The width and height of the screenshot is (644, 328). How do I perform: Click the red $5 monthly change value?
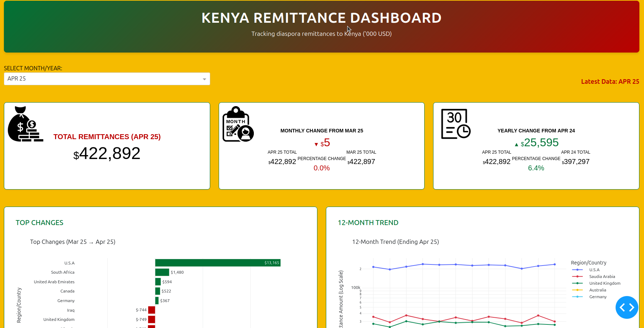click(x=325, y=143)
